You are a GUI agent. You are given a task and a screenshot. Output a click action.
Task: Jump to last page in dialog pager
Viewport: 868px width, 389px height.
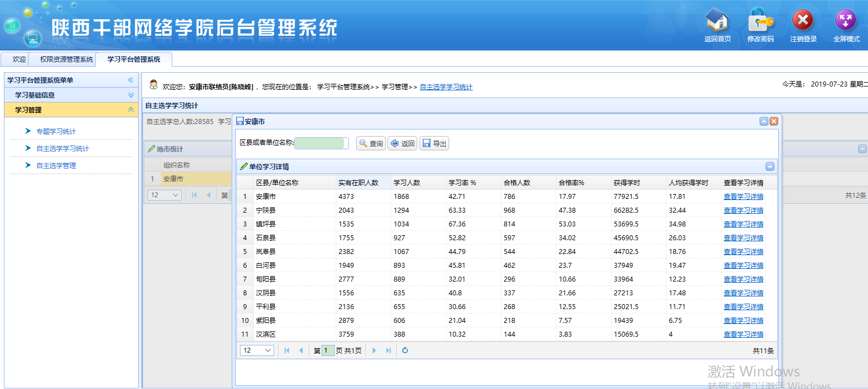coord(389,350)
